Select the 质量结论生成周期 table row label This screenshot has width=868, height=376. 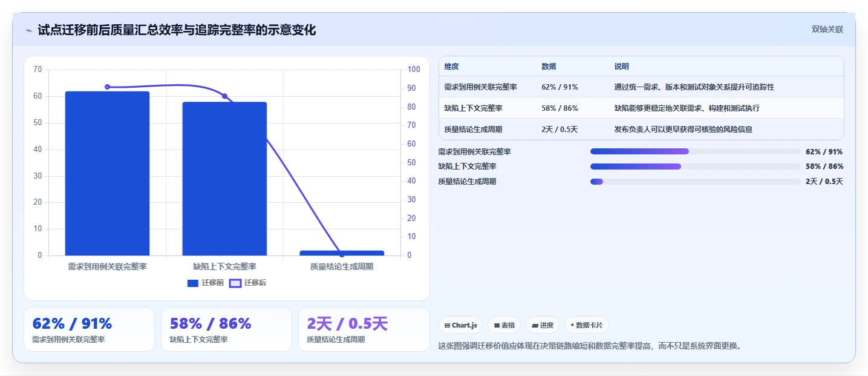pyautogui.click(x=473, y=130)
